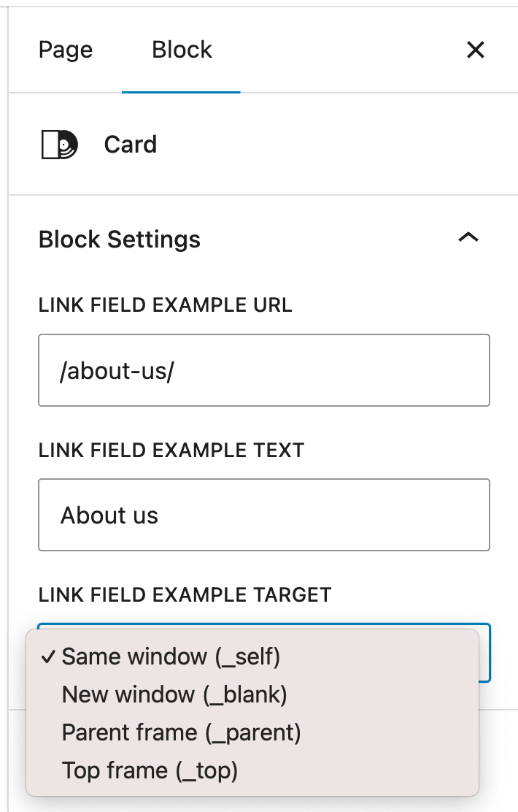Click the 'About us' value text
The width and height of the screenshot is (518, 812).
point(109,516)
